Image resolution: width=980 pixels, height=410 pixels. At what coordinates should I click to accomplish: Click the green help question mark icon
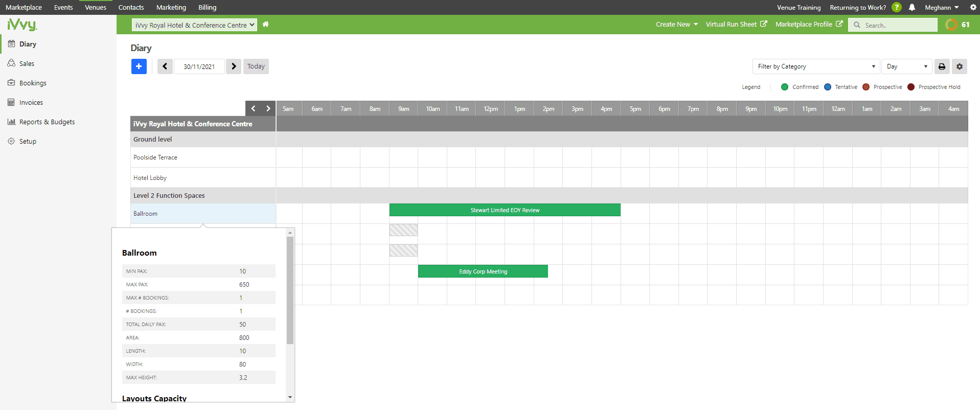[897, 7]
